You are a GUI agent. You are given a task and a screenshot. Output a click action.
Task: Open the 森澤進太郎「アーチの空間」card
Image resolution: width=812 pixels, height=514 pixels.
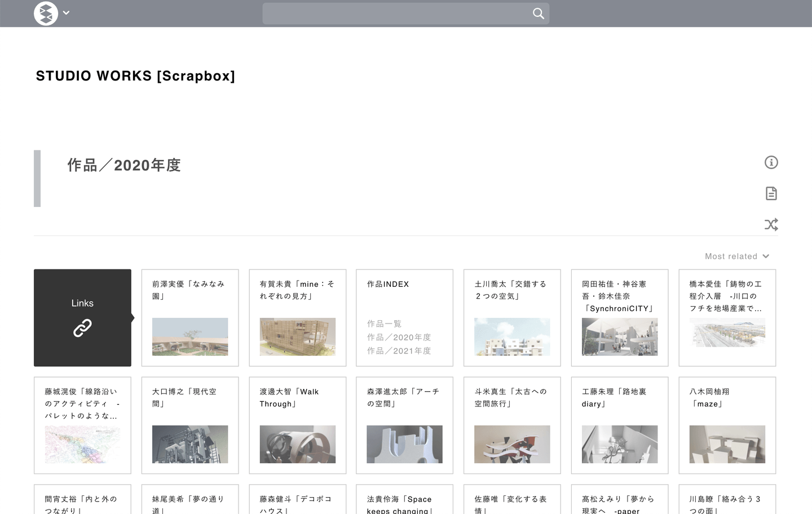click(404, 426)
